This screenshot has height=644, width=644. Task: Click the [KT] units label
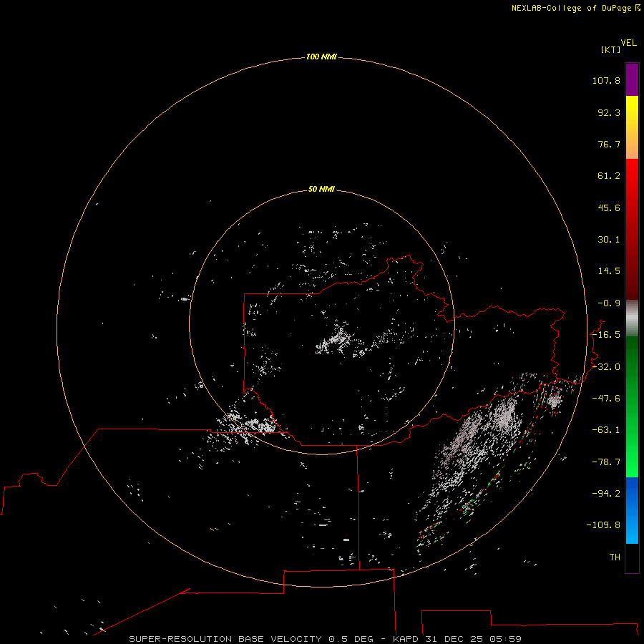(611, 49)
